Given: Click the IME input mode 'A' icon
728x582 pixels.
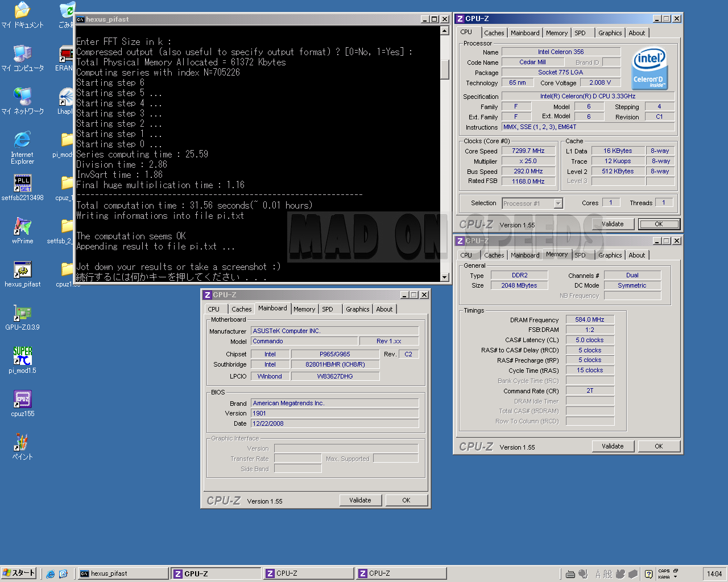Looking at the screenshot, I should tap(598, 574).
